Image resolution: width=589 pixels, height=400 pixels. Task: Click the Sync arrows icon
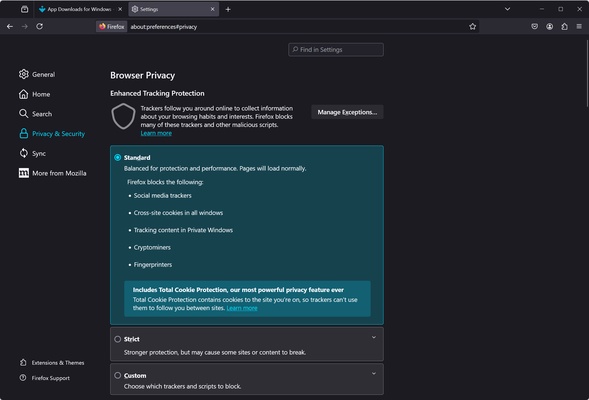point(24,153)
